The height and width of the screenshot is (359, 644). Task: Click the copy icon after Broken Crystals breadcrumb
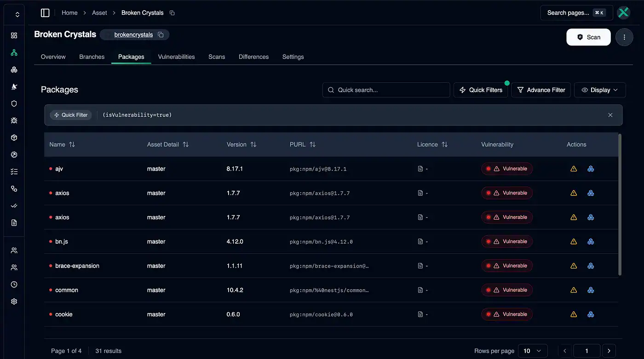click(x=172, y=13)
